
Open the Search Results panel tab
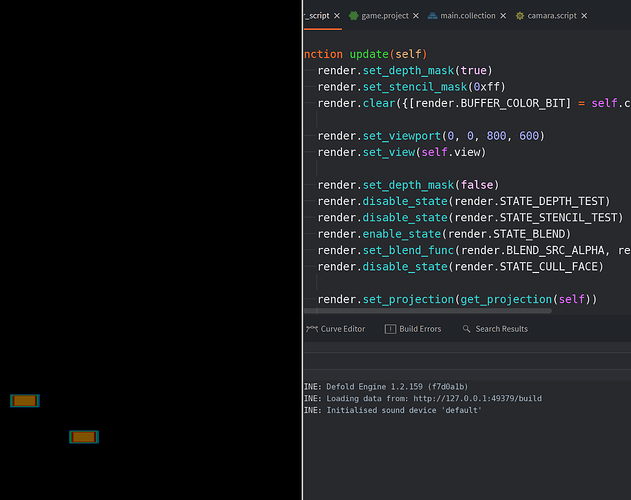tap(501, 329)
